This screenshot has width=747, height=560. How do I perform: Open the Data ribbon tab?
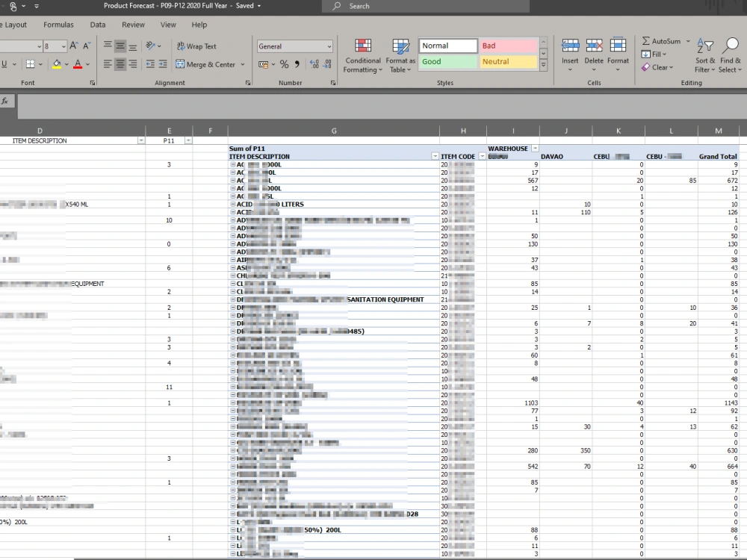point(98,25)
